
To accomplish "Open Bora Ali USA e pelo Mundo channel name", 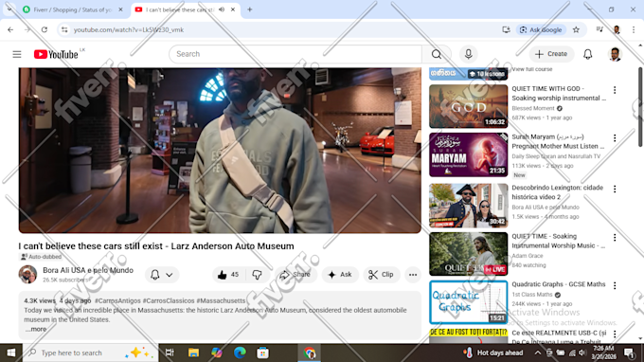I will [88, 270].
